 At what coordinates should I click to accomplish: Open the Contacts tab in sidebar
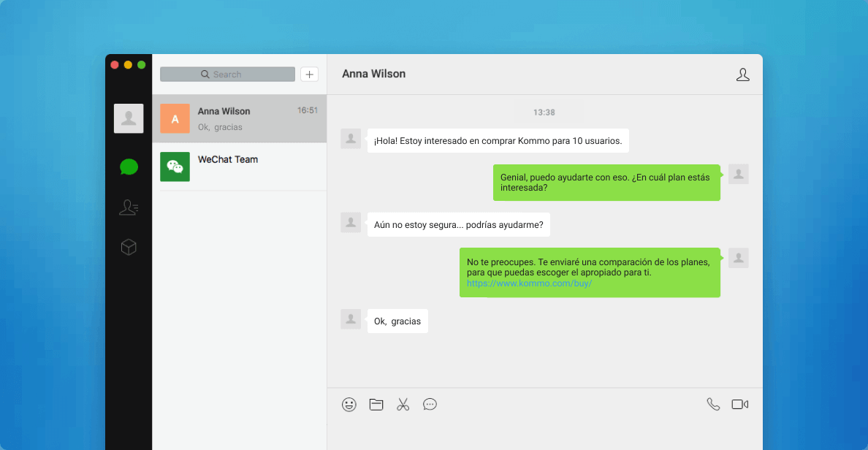[129, 208]
